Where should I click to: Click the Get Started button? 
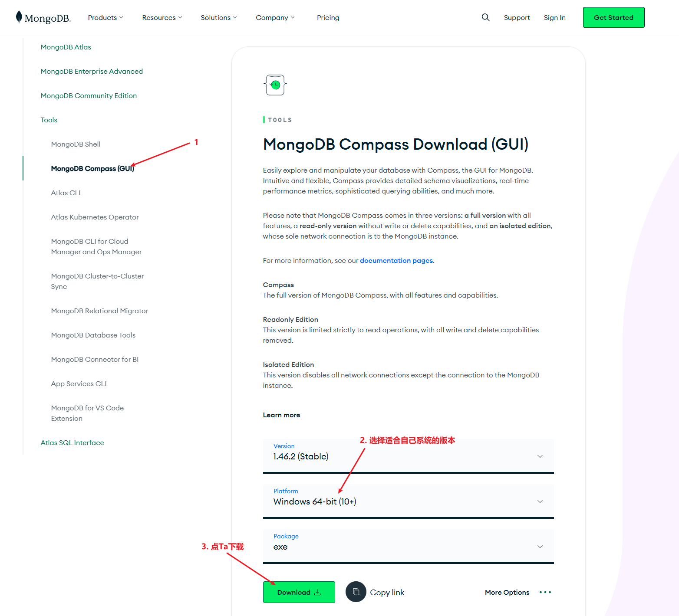(x=613, y=17)
